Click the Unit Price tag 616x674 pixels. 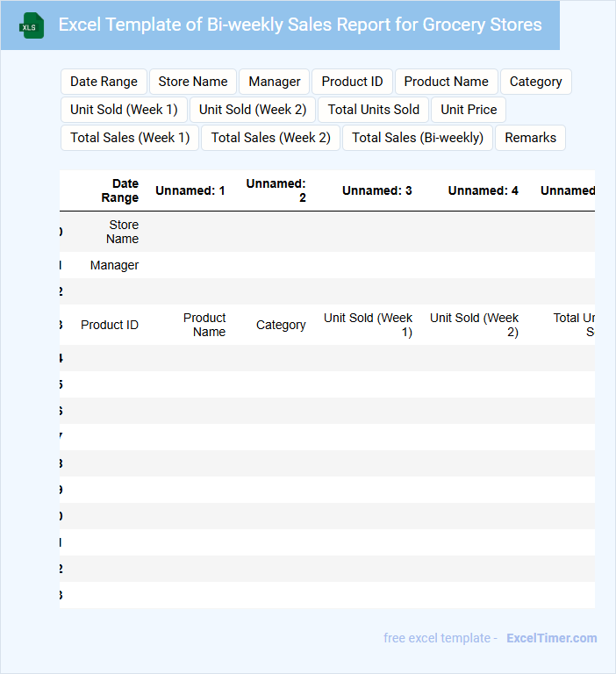(469, 110)
